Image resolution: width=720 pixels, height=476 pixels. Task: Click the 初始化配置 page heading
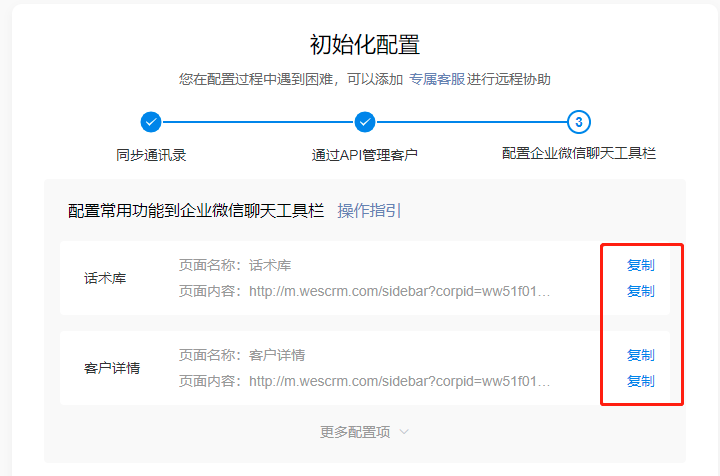point(365,44)
